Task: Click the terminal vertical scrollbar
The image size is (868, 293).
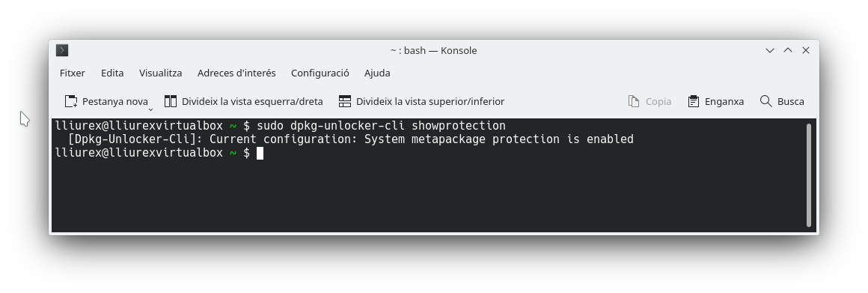Action: (x=809, y=175)
